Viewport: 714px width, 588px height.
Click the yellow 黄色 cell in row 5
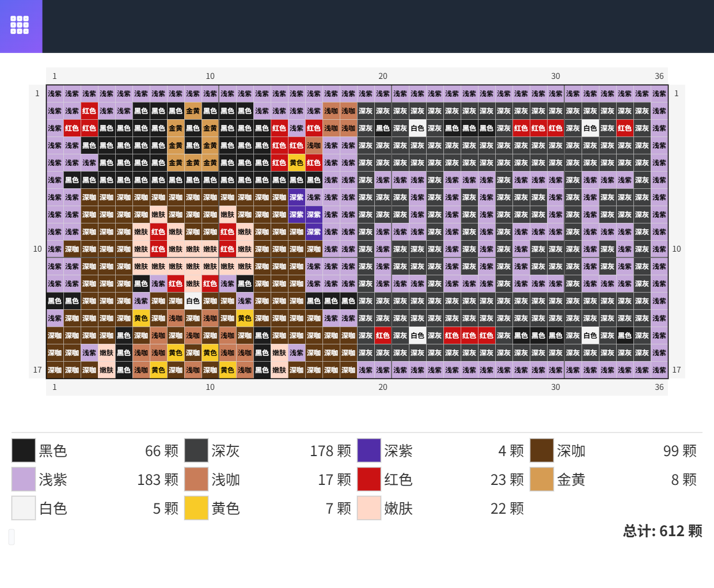[297, 163]
